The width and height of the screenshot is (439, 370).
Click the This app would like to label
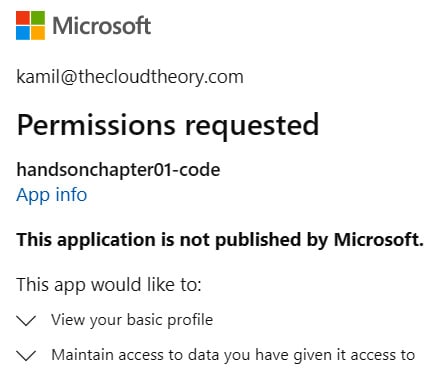pyautogui.click(x=109, y=285)
